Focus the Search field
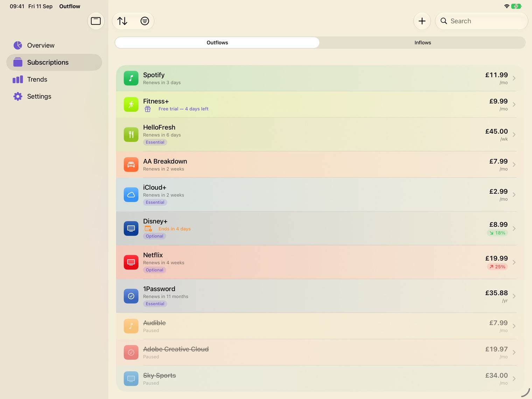 point(482,21)
